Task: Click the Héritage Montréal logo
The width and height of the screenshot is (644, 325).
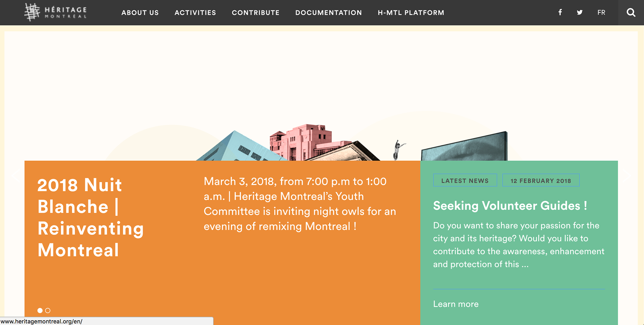Action: (55, 12)
